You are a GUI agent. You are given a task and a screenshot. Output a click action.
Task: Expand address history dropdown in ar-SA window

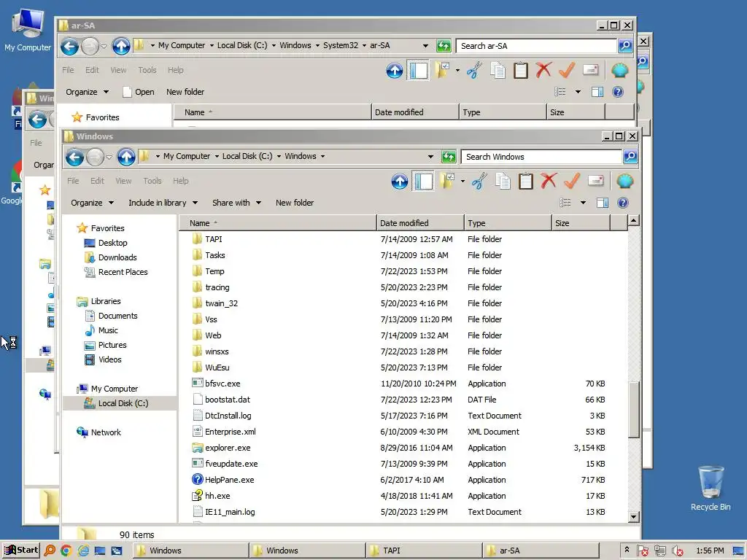click(x=425, y=46)
